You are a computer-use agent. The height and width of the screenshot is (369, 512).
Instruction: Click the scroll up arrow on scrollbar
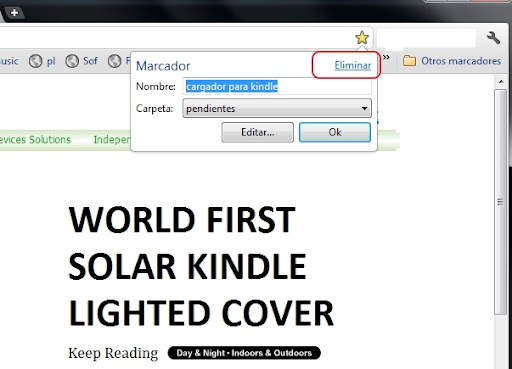pyautogui.click(x=501, y=81)
